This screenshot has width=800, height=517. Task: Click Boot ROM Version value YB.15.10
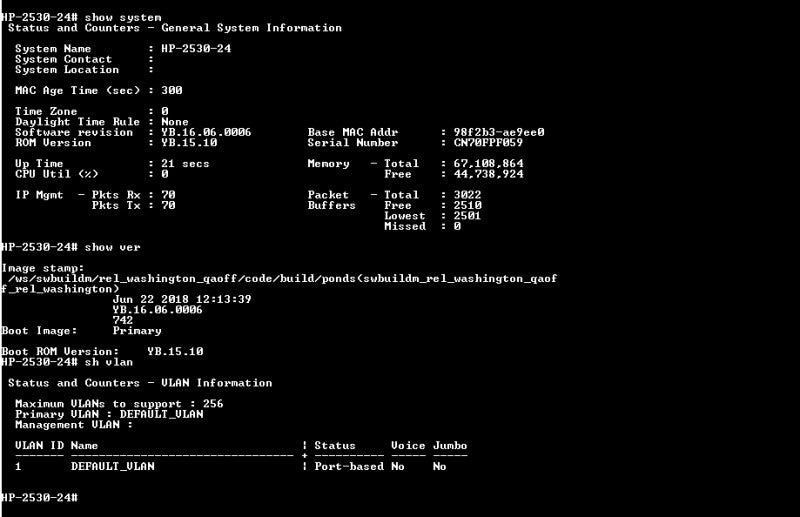(x=175, y=352)
